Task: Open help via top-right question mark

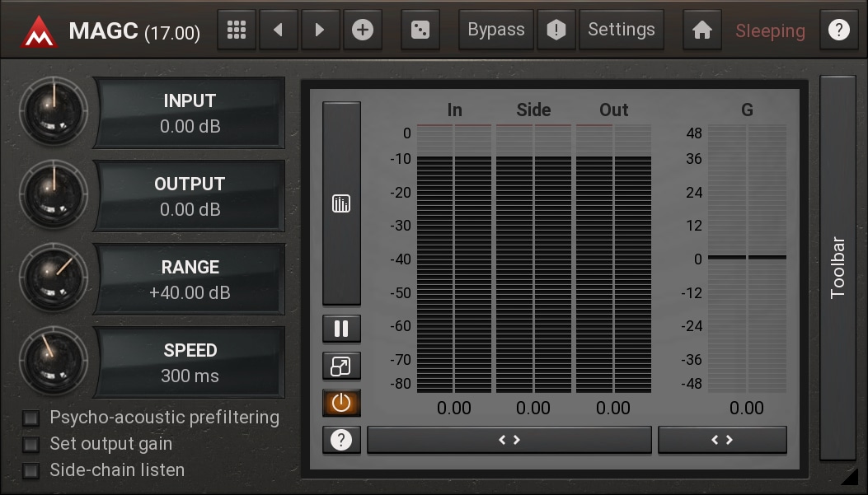Action: click(838, 30)
